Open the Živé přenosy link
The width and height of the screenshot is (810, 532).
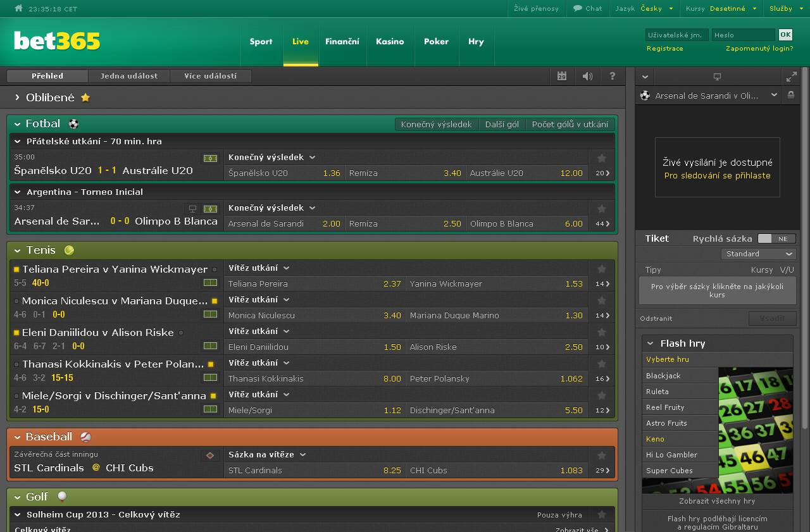(x=536, y=8)
